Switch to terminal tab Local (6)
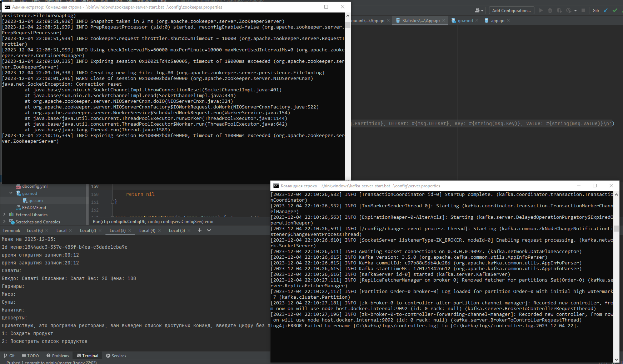Viewport: 623px width, 364px height. tap(35, 231)
